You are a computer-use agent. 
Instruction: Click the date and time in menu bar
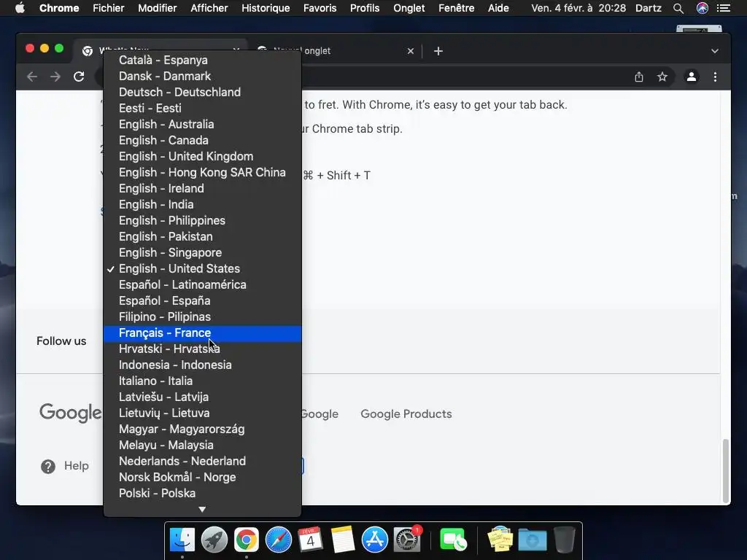pyautogui.click(x=578, y=8)
